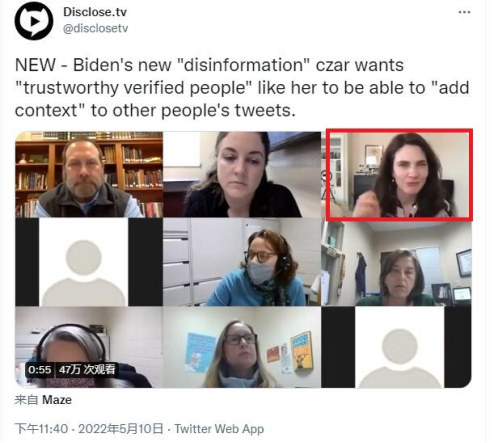The width and height of the screenshot is (498, 443).
Task: Click the tweet text about disinformation czar
Action: pyautogui.click(x=242, y=88)
